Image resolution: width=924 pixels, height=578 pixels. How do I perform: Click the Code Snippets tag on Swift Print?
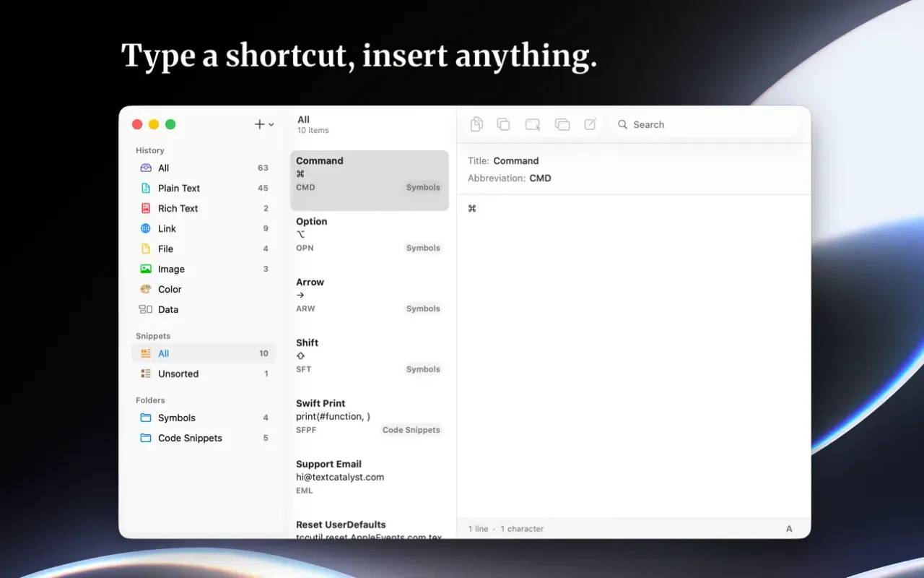coord(411,430)
